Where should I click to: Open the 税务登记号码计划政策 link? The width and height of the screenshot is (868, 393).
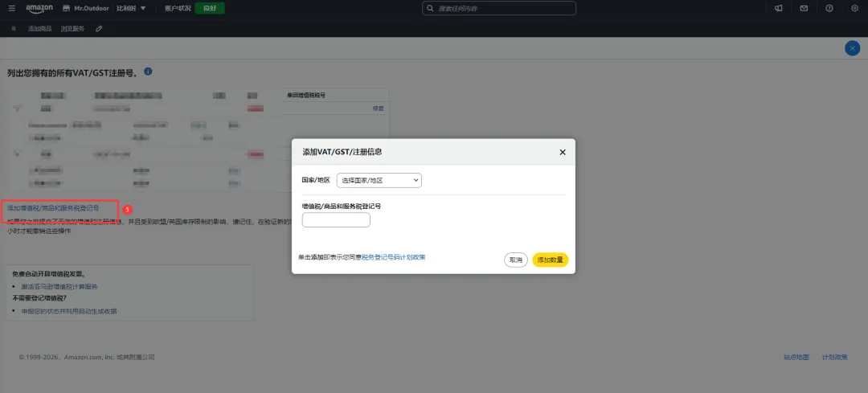point(394,257)
